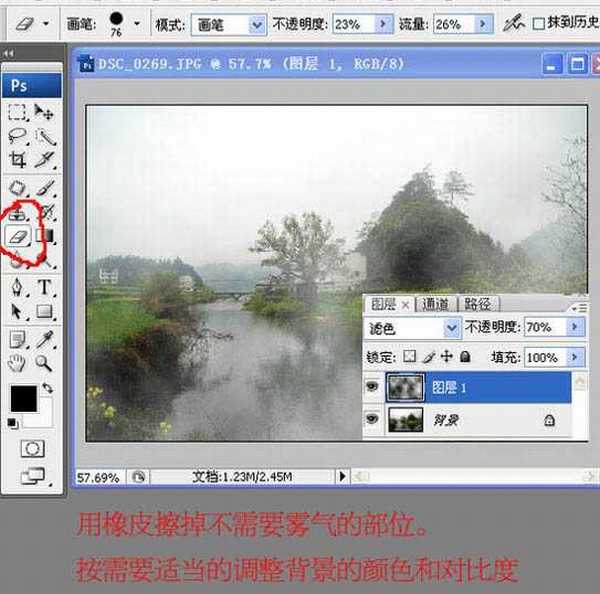Select the Notes tool
Screen dimensions: 600x594
tap(17, 339)
